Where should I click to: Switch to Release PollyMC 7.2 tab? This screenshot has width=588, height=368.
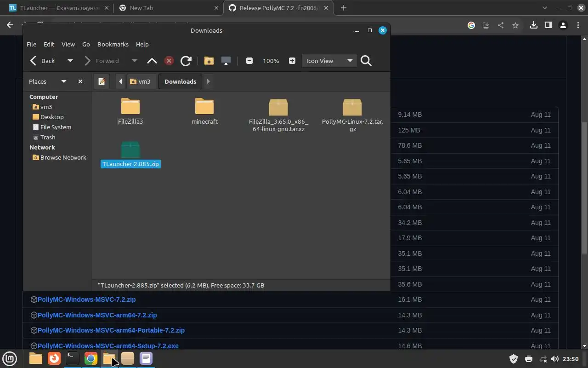coord(278,8)
